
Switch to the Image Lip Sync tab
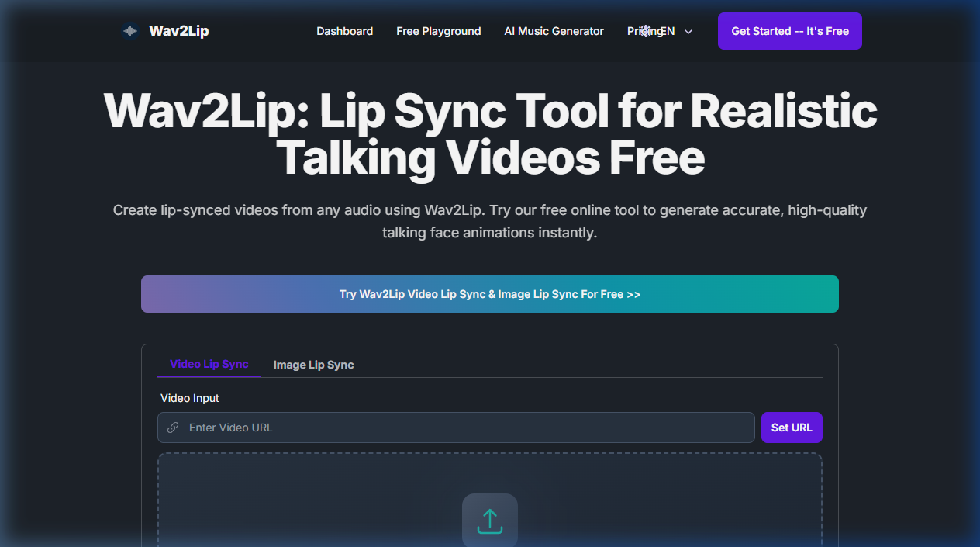[x=313, y=365]
